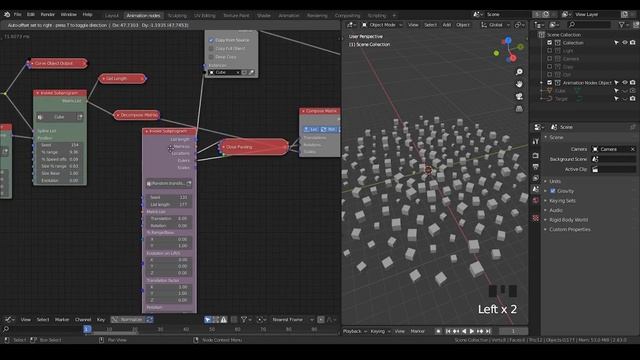Click the eyedropper next to Cube field
Image resolution: width=640 pixels, height=360 pixels.
pos(251,73)
